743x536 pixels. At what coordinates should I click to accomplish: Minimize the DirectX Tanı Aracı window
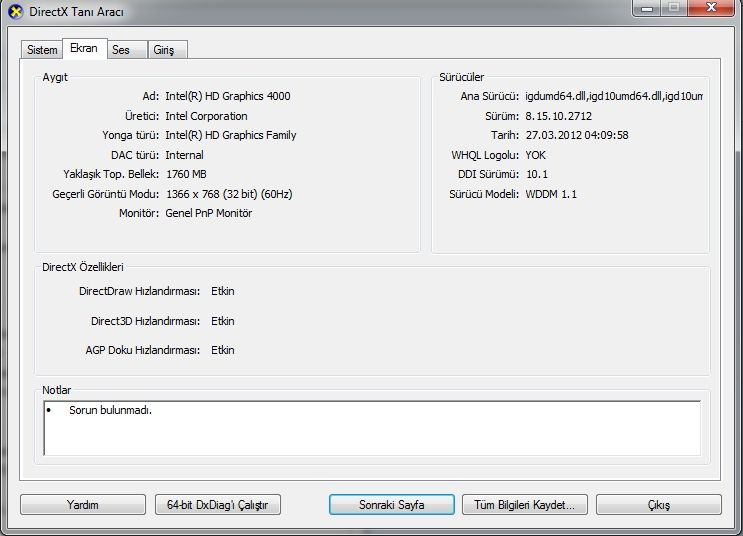point(646,8)
